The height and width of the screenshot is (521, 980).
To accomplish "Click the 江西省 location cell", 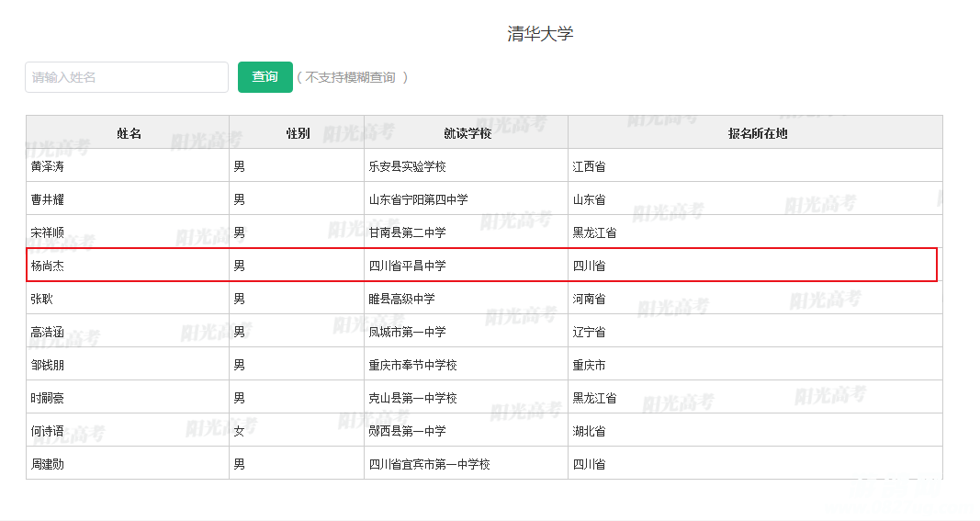I will point(589,166).
